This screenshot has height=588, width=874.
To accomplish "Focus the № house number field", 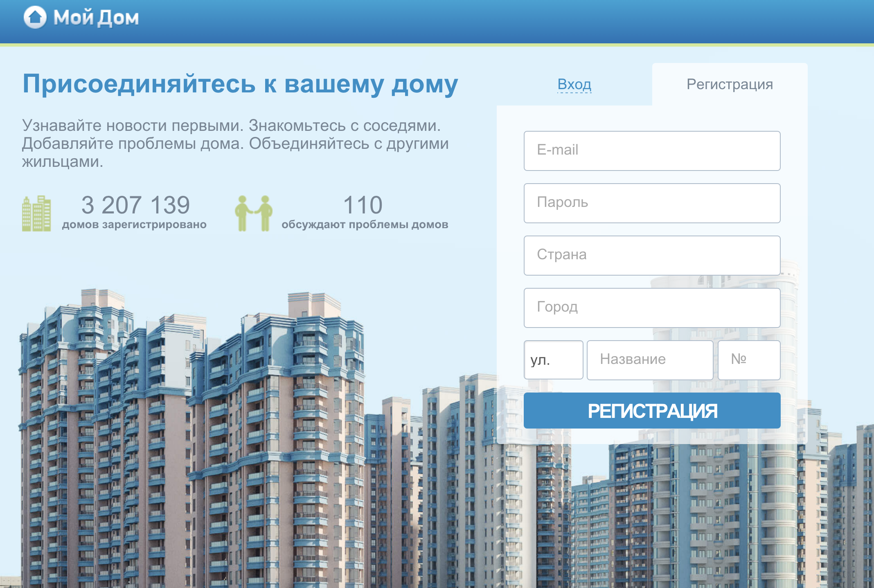I will [749, 360].
